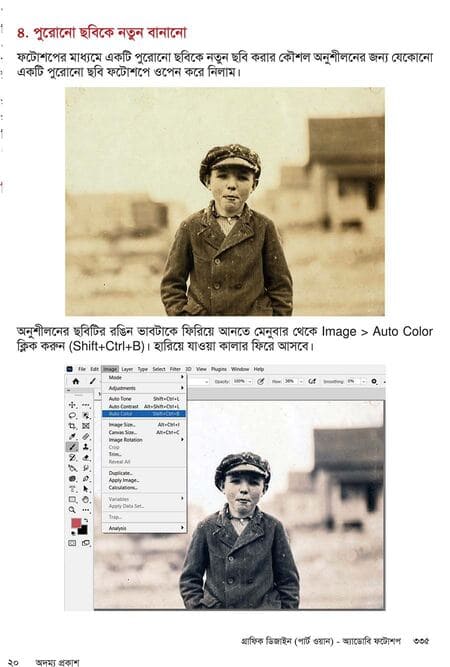Viewport: 450px width, 667px height.
Task: Select the Move tool
Action: coord(72,405)
